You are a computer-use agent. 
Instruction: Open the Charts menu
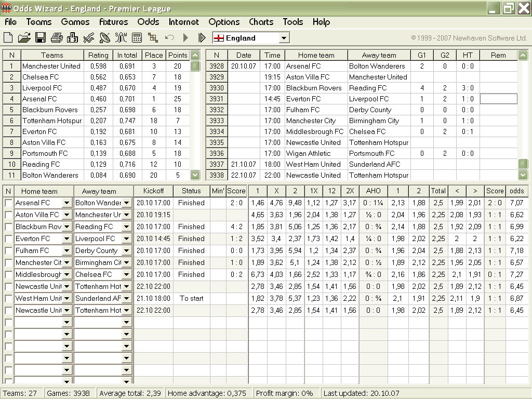[x=261, y=22]
